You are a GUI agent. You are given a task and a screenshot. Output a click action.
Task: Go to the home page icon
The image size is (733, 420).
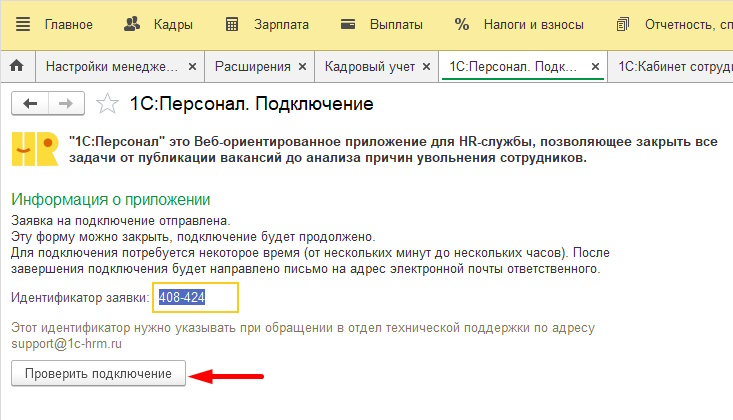coord(17,66)
